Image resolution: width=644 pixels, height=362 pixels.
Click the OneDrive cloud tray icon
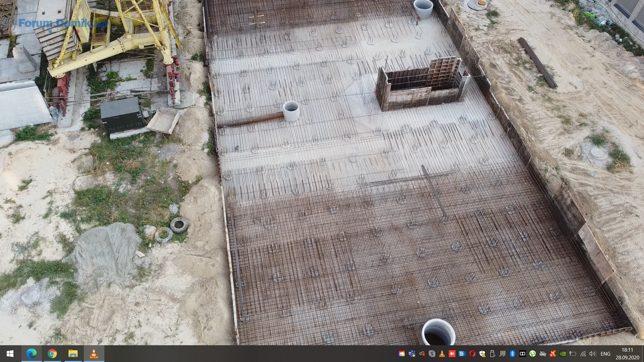coord(543,354)
